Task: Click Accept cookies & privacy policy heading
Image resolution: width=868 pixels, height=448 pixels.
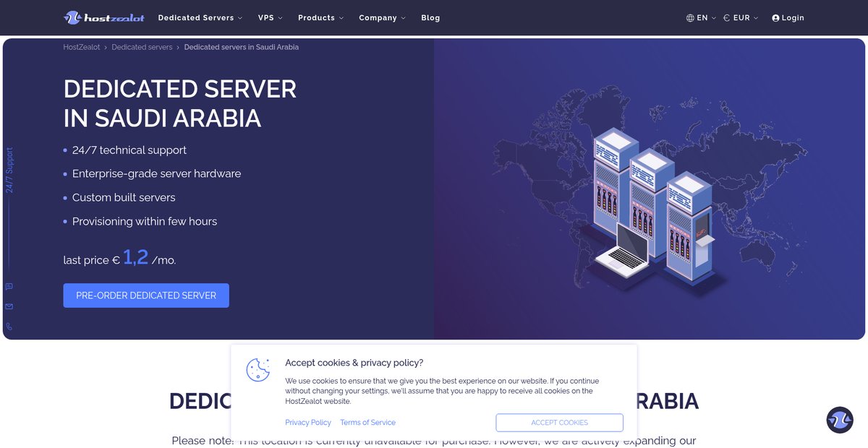Action: (x=354, y=363)
